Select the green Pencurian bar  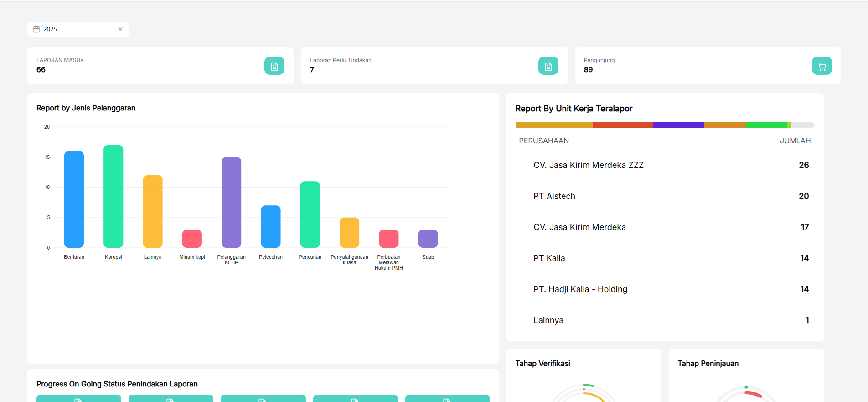coord(310,214)
